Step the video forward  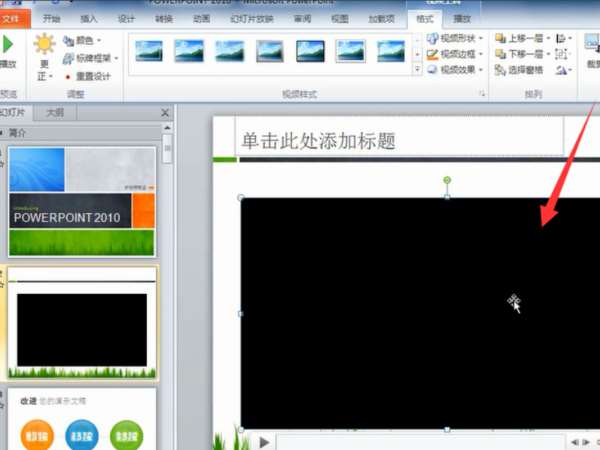(x=586, y=442)
